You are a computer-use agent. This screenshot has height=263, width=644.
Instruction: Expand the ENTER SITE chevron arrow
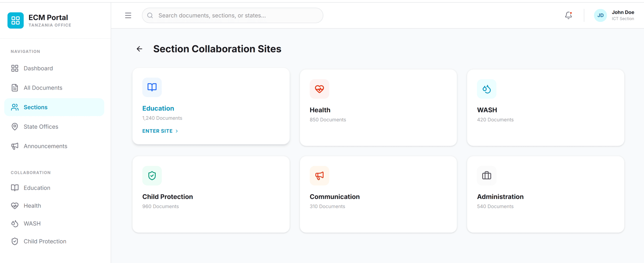177,131
